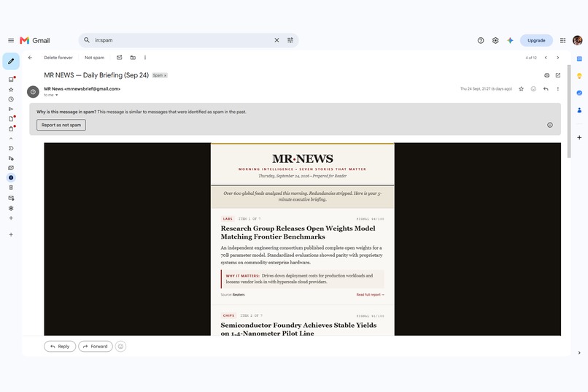588x392 pixels.
Task: Open email in new window
Action: pyautogui.click(x=558, y=75)
